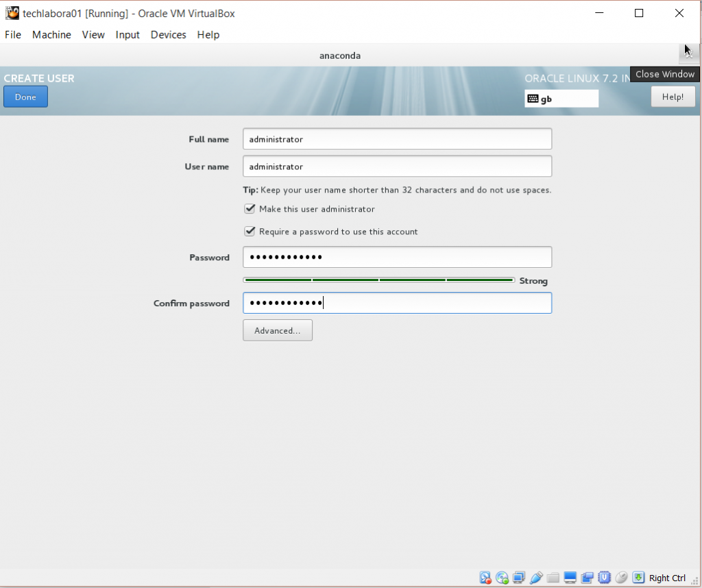Open the View menu

click(x=93, y=34)
